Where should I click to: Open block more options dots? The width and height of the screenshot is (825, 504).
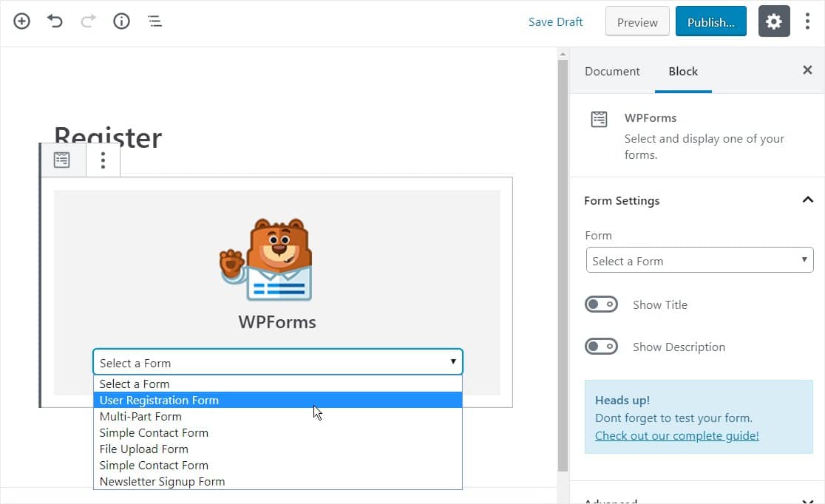click(103, 160)
